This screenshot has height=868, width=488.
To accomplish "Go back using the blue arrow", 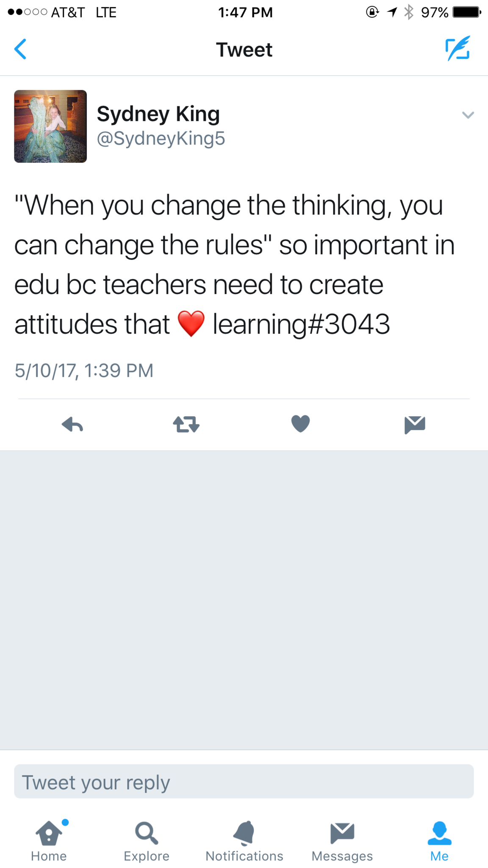I will (20, 49).
